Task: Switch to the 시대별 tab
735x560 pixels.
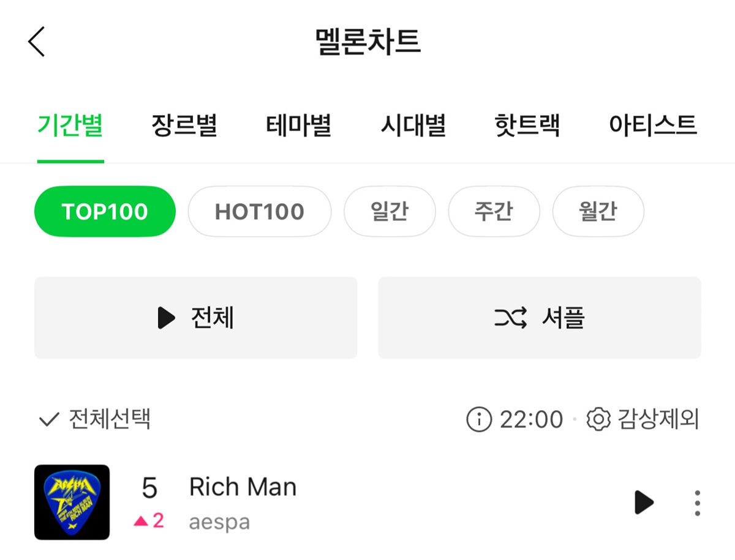Action: (x=413, y=126)
